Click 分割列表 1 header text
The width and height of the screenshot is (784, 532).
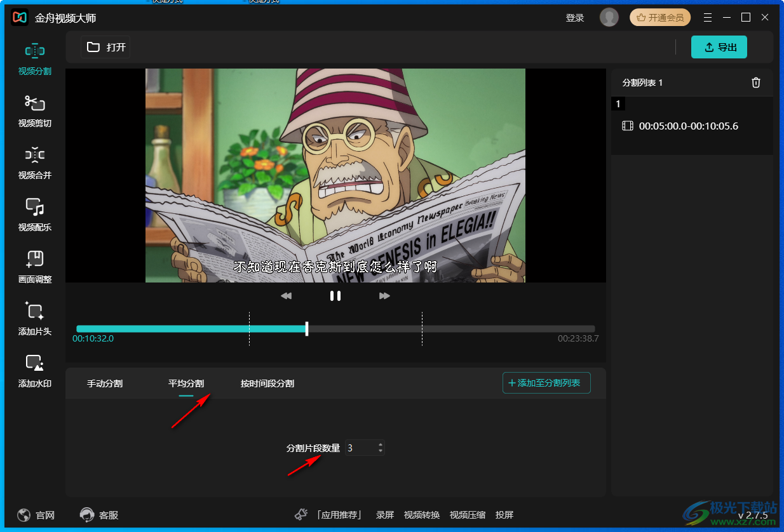[x=642, y=83]
